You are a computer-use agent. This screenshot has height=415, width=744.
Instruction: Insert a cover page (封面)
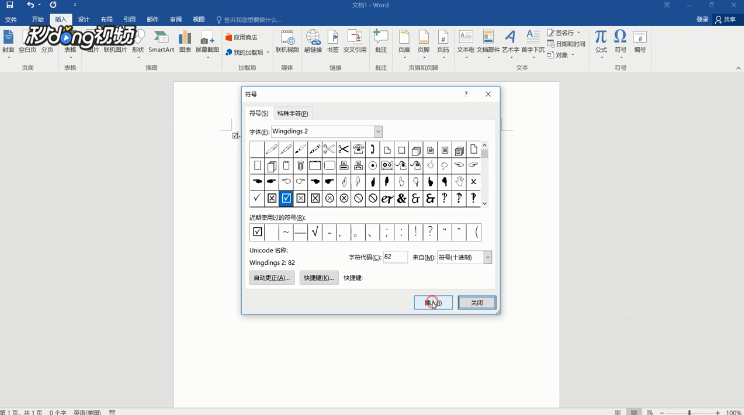coord(8,42)
